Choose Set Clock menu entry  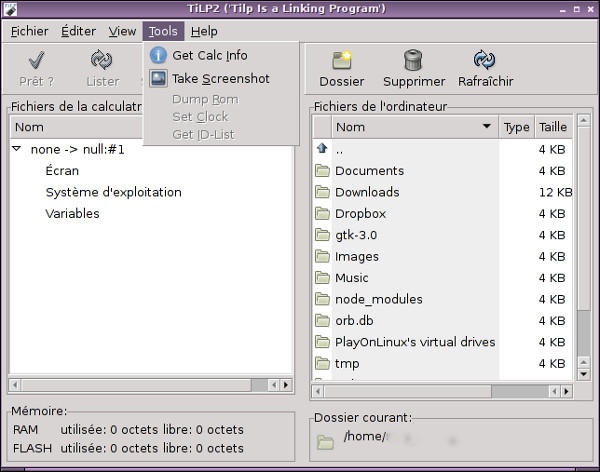[221, 117]
